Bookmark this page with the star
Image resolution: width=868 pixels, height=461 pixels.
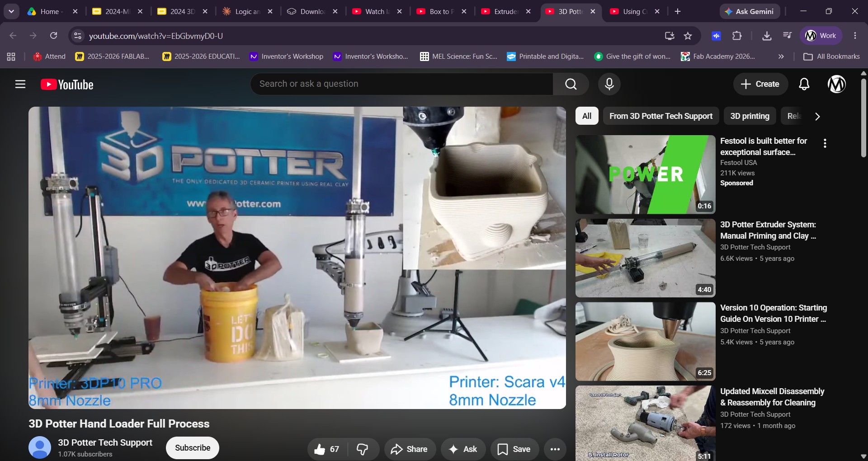tap(688, 36)
